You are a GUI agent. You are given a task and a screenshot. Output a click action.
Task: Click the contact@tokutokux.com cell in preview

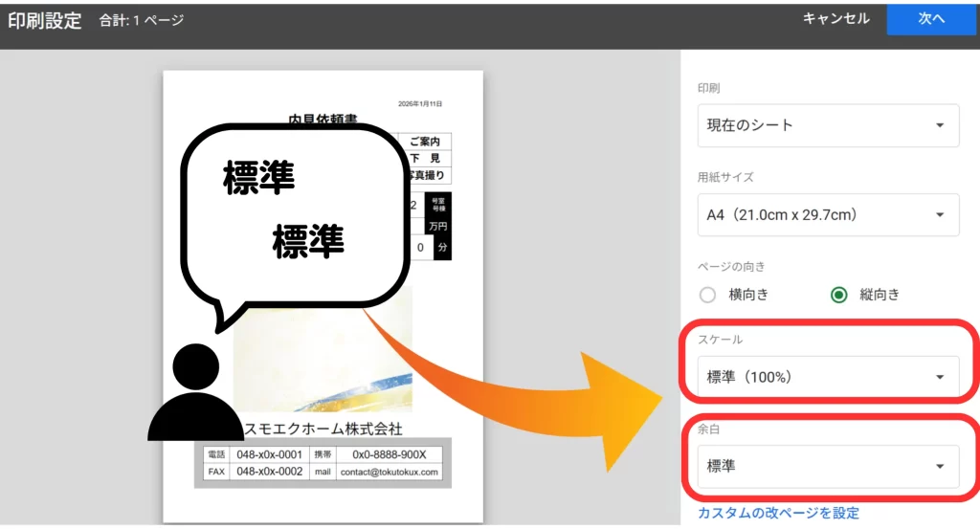click(x=389, y=472)
